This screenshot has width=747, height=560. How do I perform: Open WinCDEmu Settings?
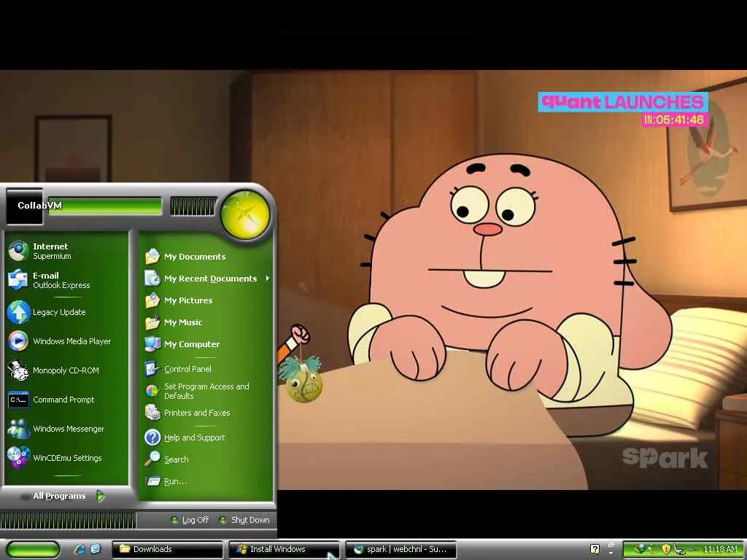coord(66,458)
